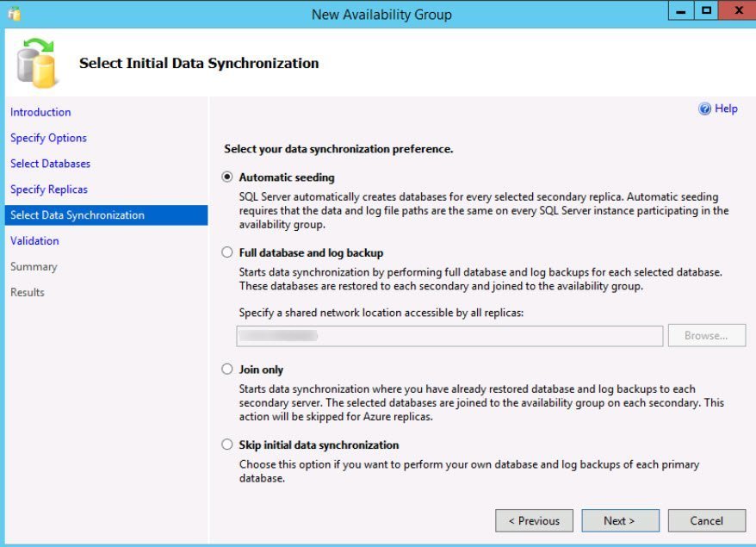Cancel the availability group wizard
Image resolution: width=756 pixels, height=547 pixels.
[706, 520]
